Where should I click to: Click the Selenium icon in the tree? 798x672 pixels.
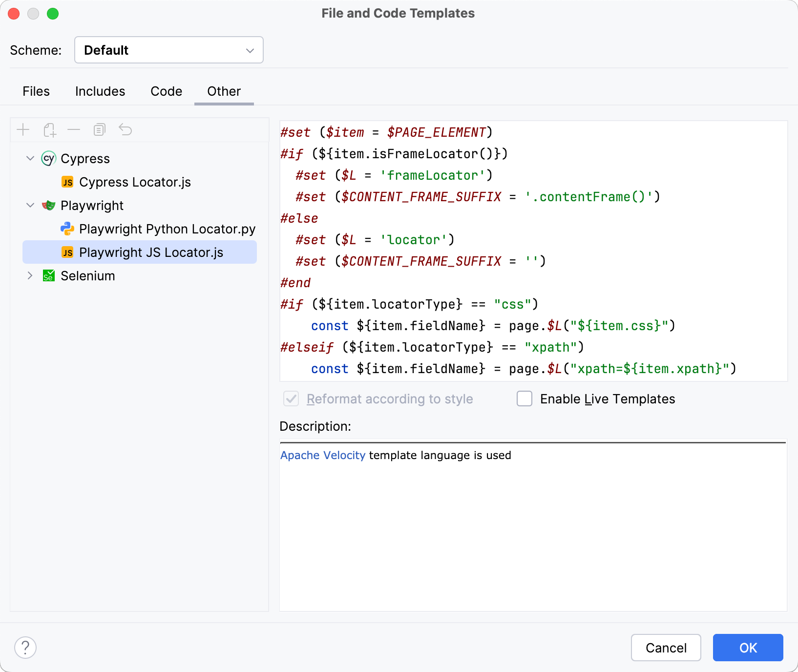[48, 275]
